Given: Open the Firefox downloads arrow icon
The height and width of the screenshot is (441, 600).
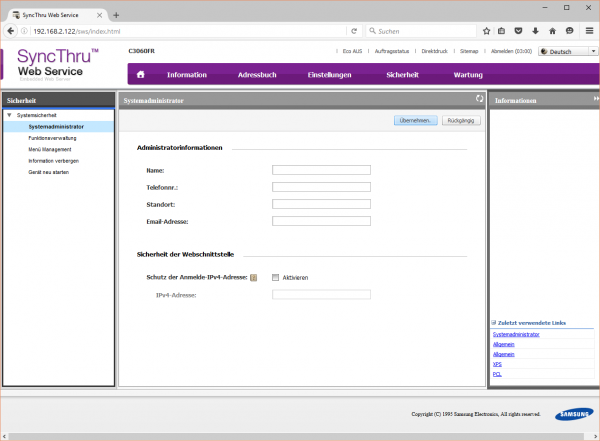Looking at the screenshot, I should [x=534, y=31].
